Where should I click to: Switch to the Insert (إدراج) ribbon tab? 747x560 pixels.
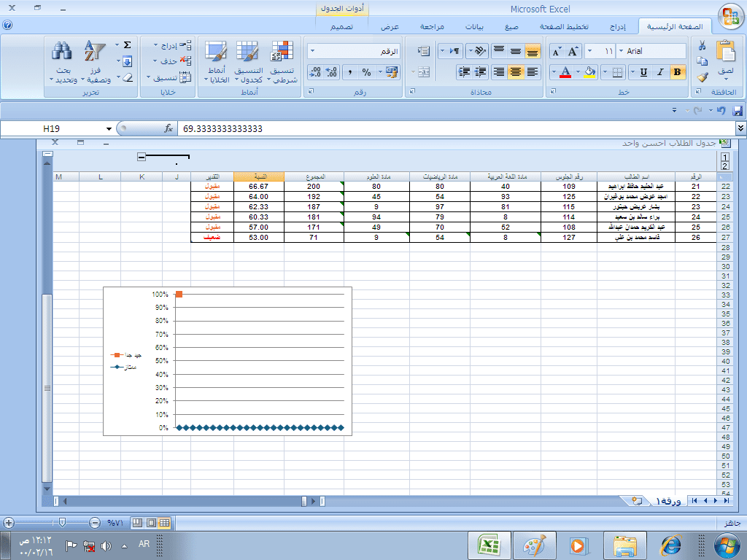617,26
